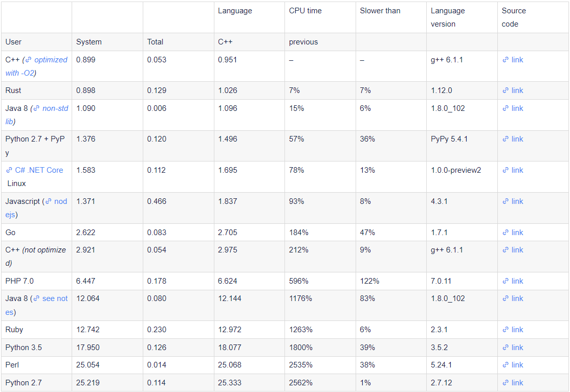
Task: Open the 'see notes' Java 8 link
Action: coord(36,305)
